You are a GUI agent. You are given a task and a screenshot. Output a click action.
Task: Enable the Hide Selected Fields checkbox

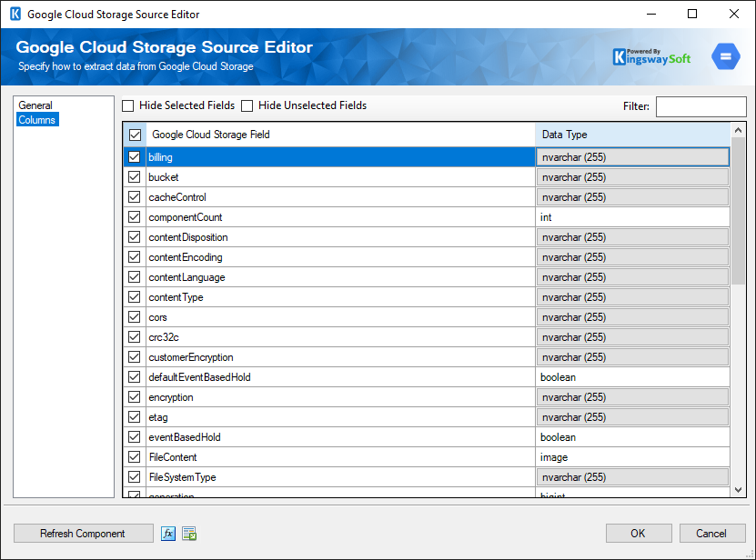127,105
